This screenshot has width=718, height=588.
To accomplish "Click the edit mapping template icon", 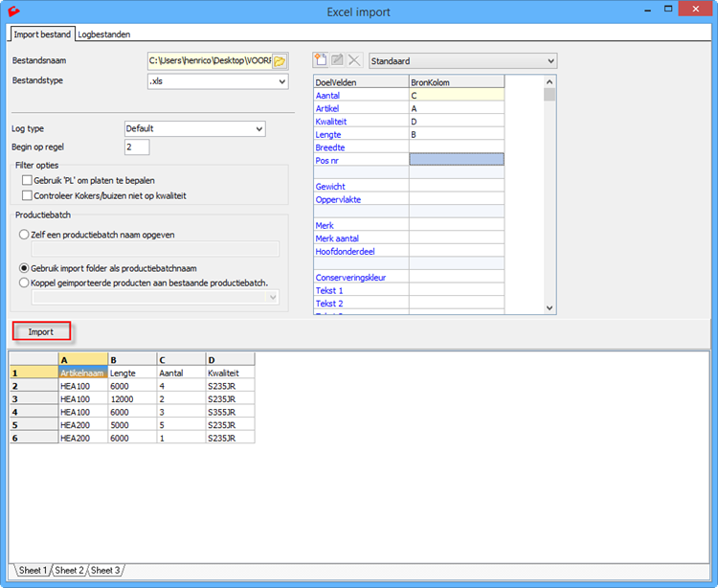I will (x=338, y=60).
